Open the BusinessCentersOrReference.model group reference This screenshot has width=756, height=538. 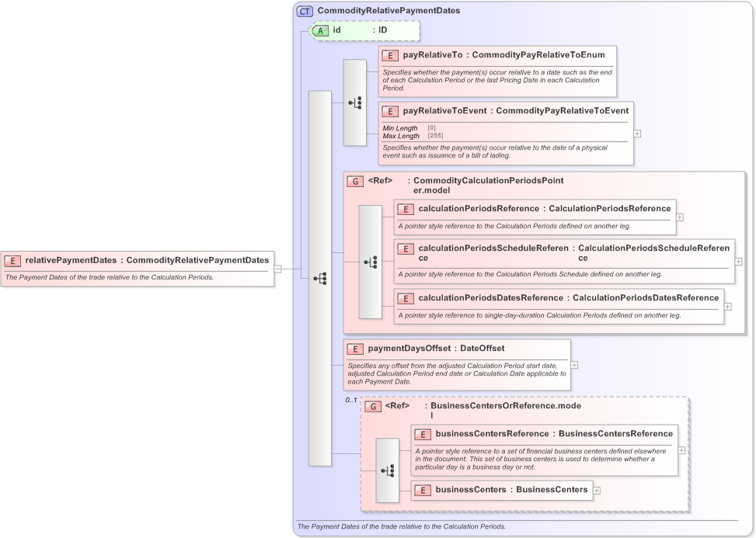coord(506,410)
